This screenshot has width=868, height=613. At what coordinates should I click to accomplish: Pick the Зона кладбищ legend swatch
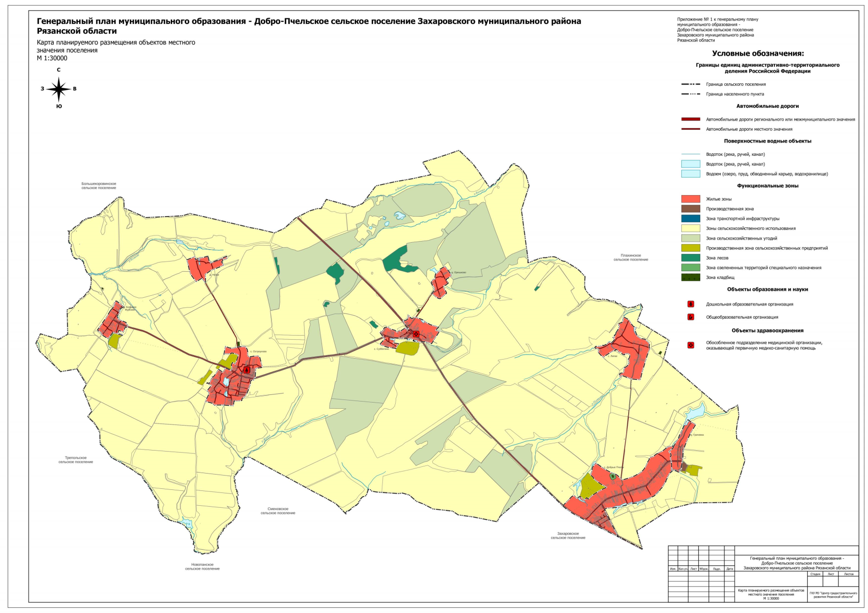coord(690,277)
